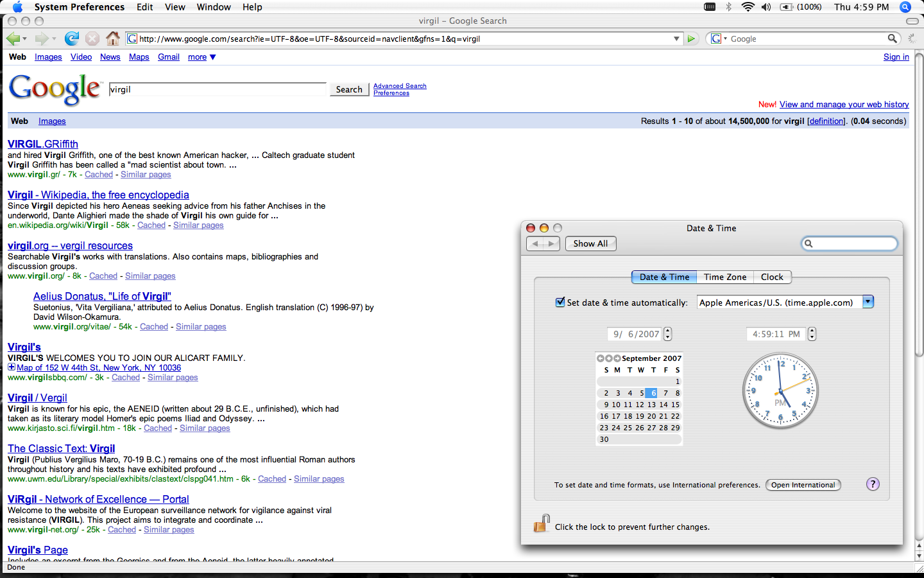This screenshot has height=578, width=924.
Task: Click the definition link in results bar
Action: [x=826, y=121]
